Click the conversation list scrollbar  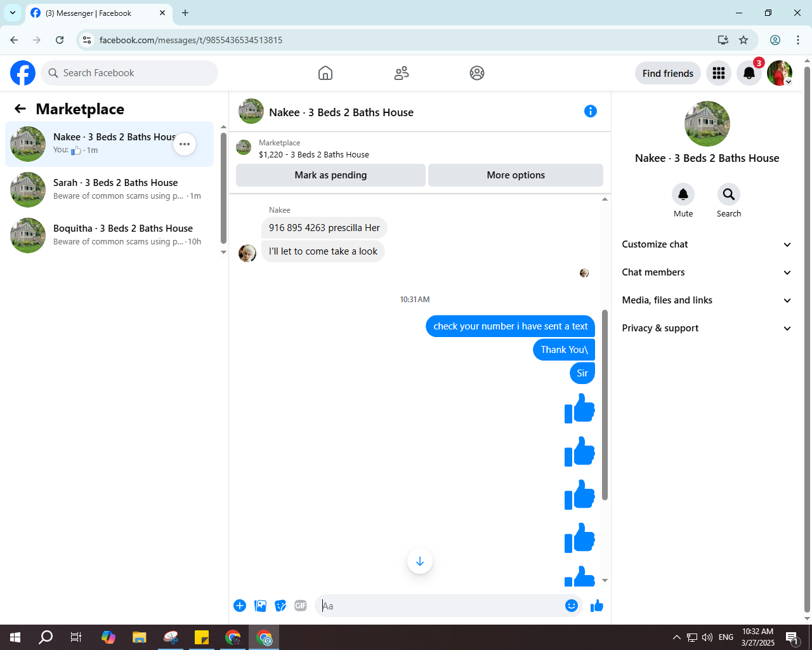pos(223,188)
